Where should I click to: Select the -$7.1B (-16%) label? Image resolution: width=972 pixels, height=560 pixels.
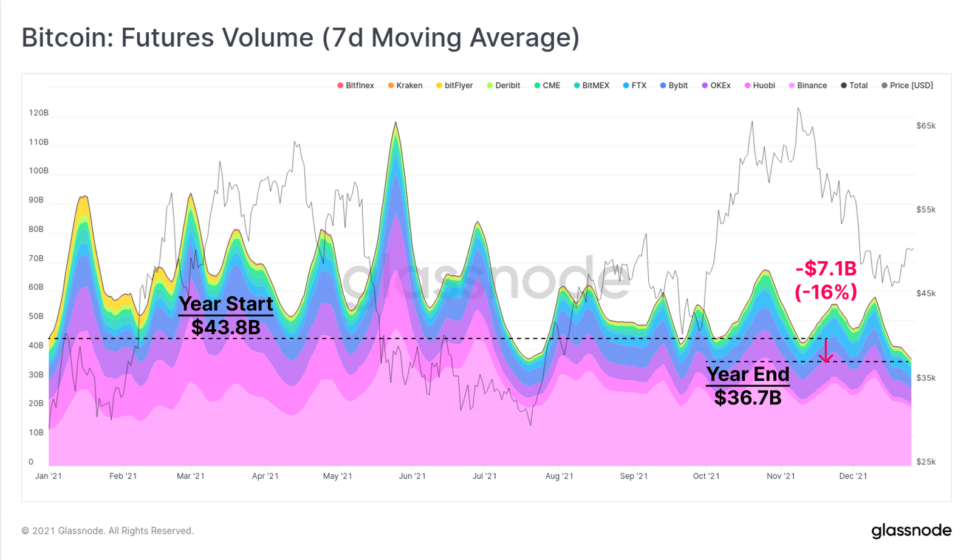pyautogui.click(x=826, y=280)
